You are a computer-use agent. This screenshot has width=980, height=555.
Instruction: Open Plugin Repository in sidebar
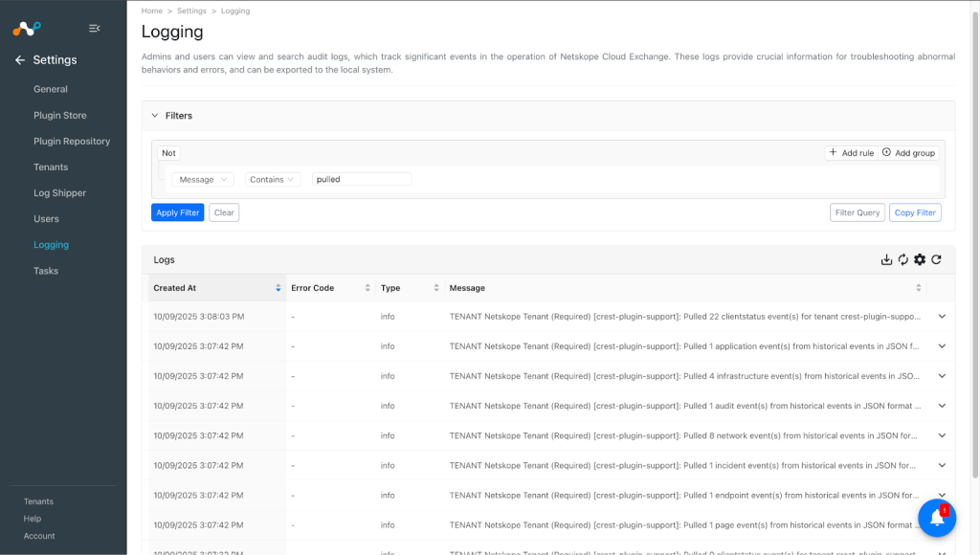tap(72, 142)
